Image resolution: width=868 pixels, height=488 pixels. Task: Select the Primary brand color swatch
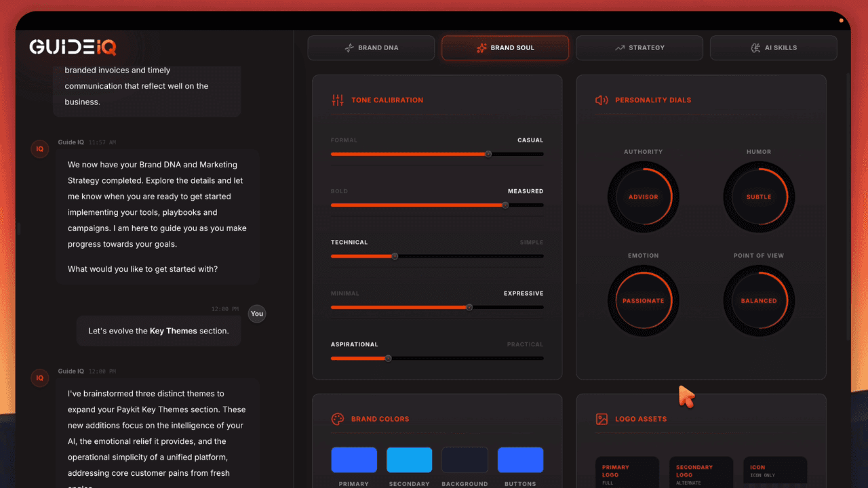click(x=354, y=460)
